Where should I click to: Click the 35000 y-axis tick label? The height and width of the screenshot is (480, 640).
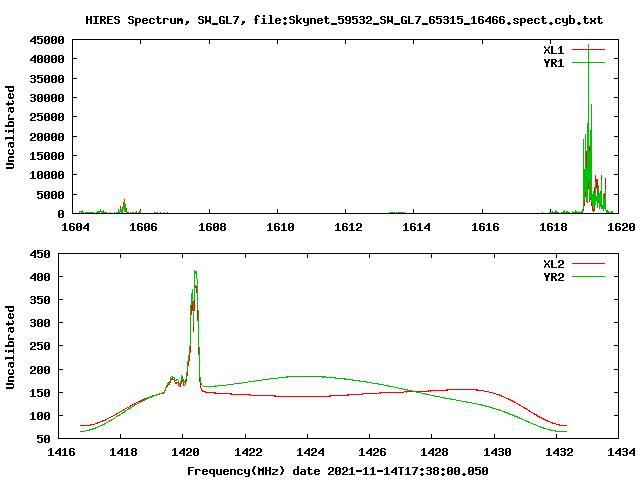[x=47, y=79]
